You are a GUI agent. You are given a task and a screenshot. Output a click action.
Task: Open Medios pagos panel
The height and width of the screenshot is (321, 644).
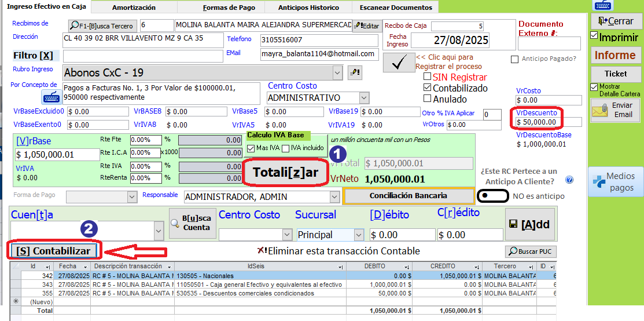614,182
